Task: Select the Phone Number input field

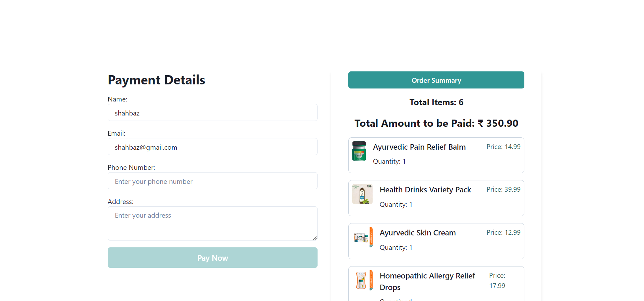Action: [x=212, y=181]
